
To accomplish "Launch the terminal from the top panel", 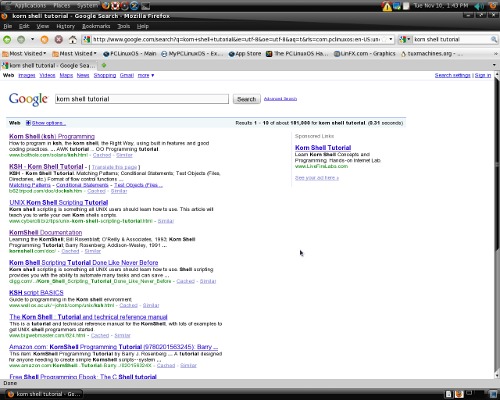I will click(x=146, y=6).
